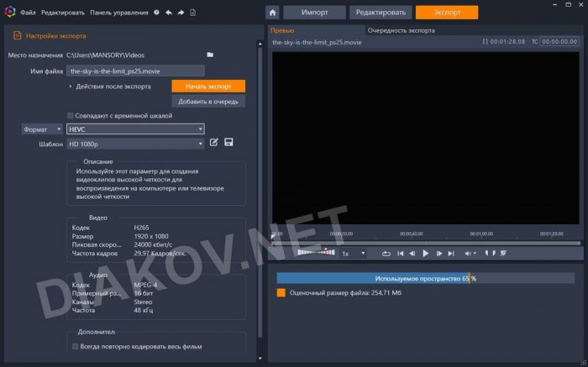
Task: Toggle loop playback icon
Action: [x=386, y=254]
